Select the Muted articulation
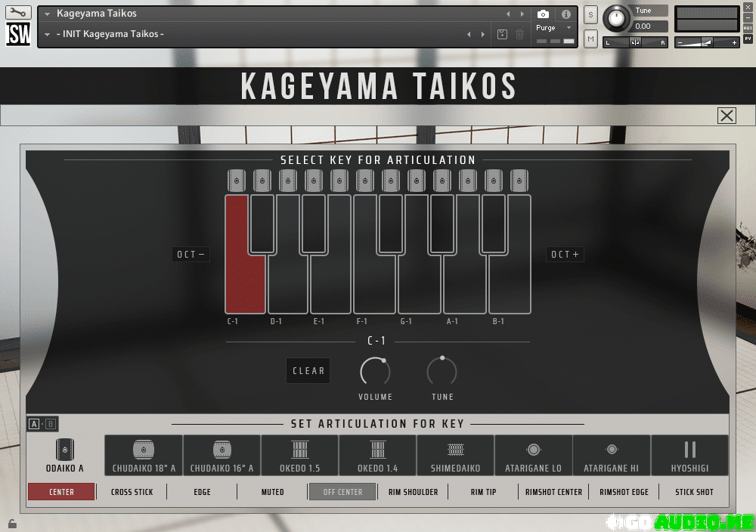756x532 pixels. [x=272, y=492]
